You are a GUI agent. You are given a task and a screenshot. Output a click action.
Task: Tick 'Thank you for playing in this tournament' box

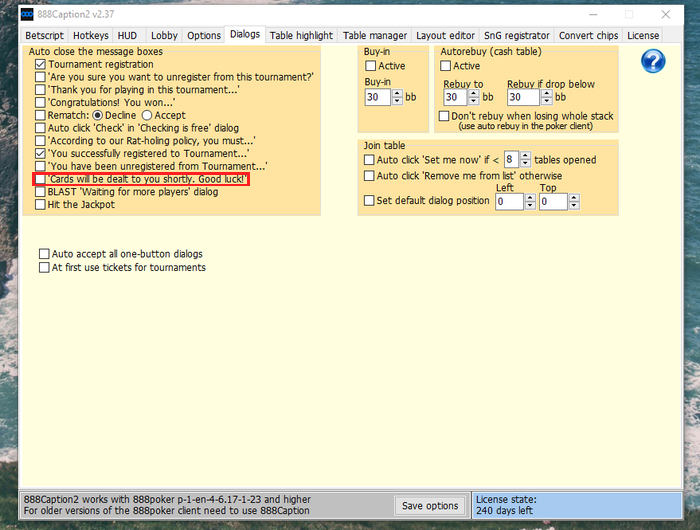(x=40, y=90)
